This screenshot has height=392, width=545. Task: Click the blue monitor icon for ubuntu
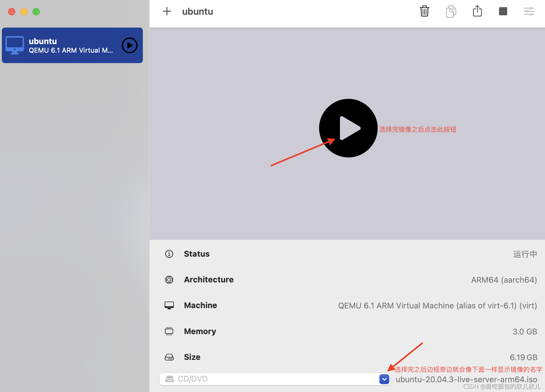(x=15, y=45)
